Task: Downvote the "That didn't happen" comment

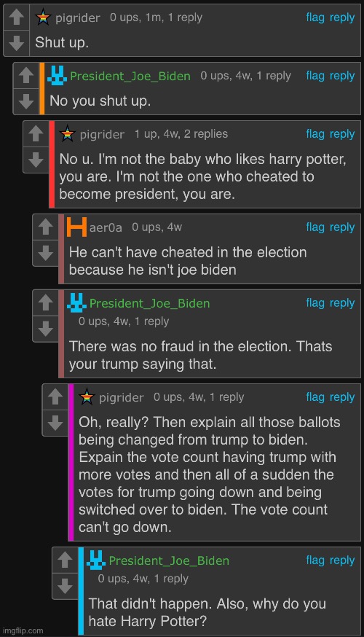Action: pos(65,586)
